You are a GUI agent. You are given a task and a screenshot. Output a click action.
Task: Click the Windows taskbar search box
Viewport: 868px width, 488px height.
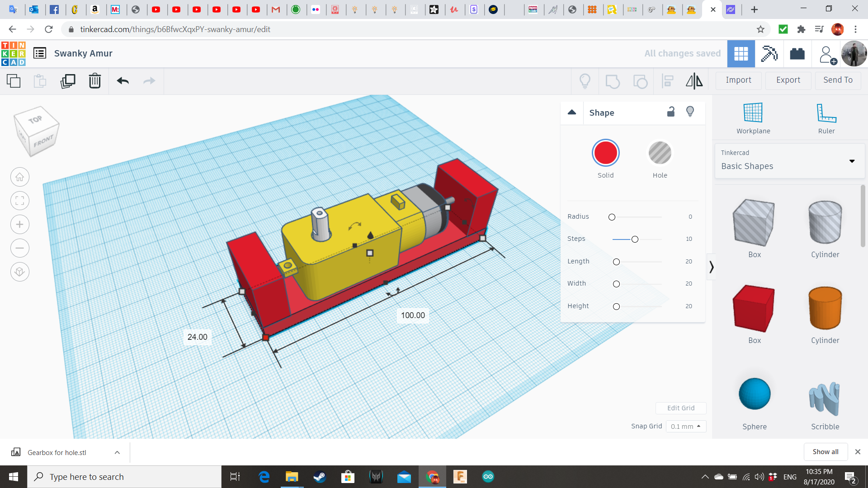(x=124, y=477)
